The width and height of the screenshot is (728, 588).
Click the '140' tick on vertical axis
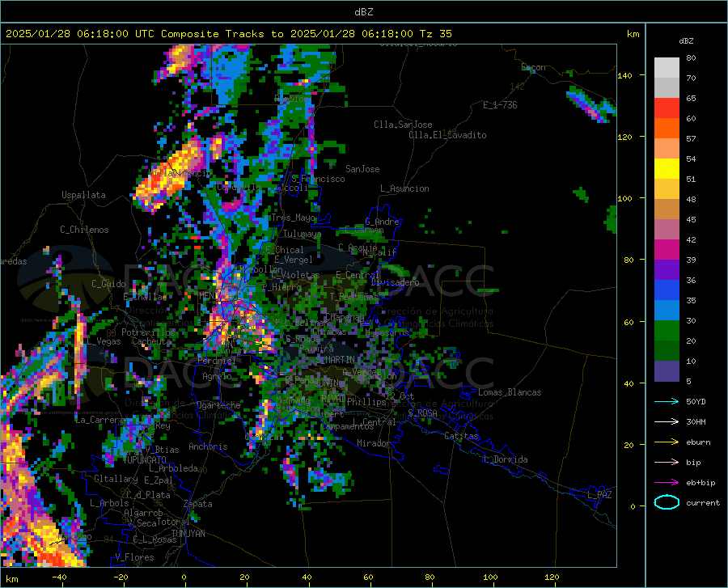tap(624, 75)
